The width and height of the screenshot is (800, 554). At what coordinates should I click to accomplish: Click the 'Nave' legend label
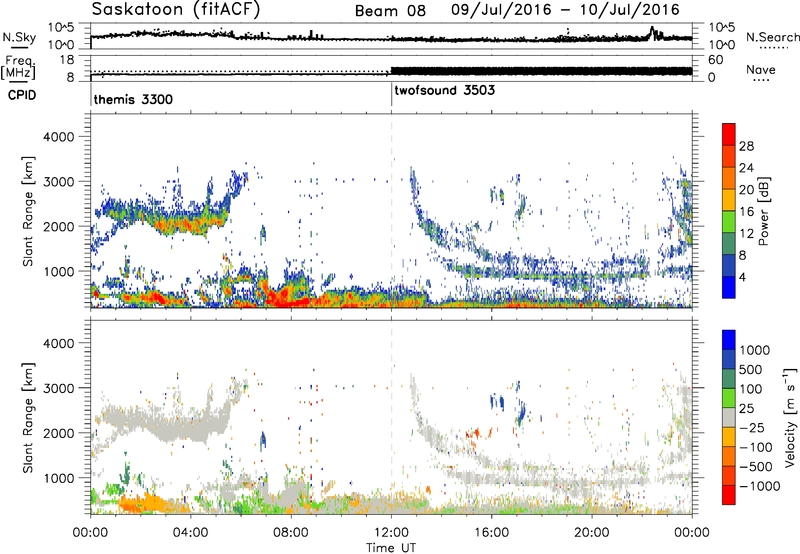click(x=761, y=70)
